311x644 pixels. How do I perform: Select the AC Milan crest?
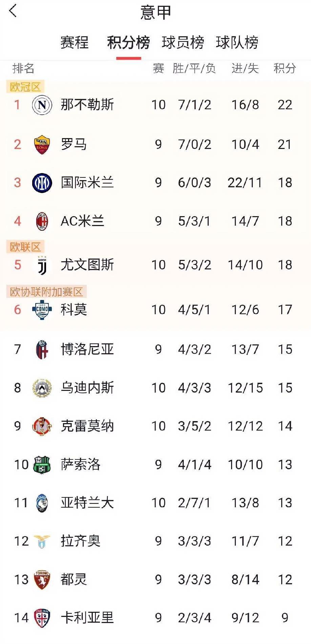[41, 221]
